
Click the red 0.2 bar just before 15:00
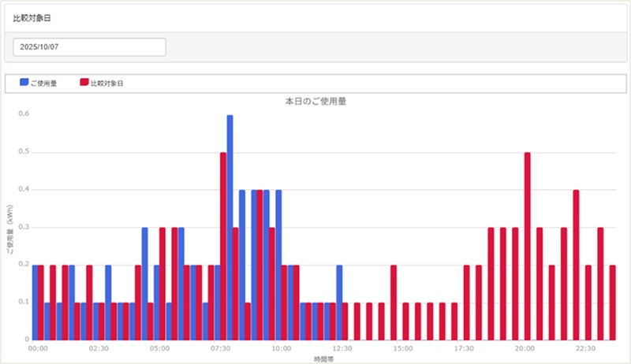point(394,302)
